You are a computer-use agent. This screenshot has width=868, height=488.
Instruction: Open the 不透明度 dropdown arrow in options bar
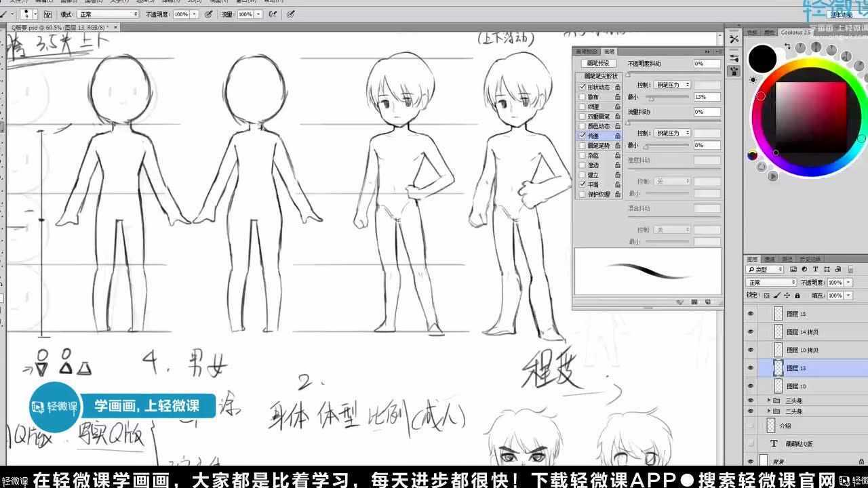[195, 14]
